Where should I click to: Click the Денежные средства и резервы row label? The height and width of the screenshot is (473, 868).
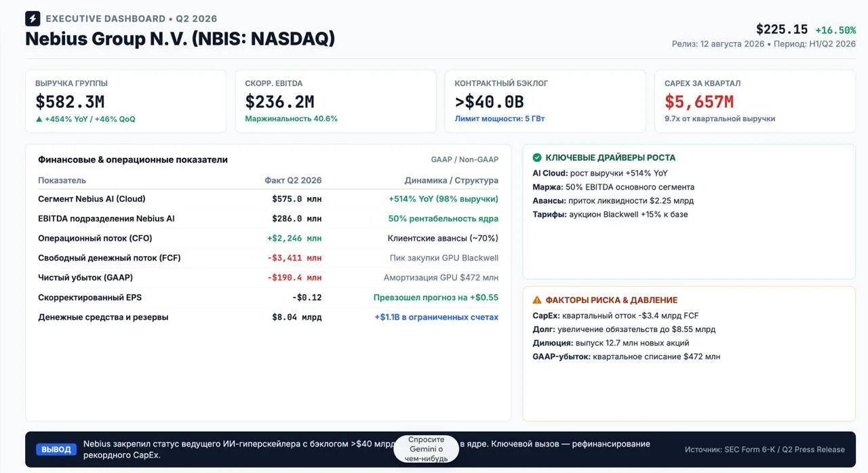pyautogui.click(x=103, y=317)
